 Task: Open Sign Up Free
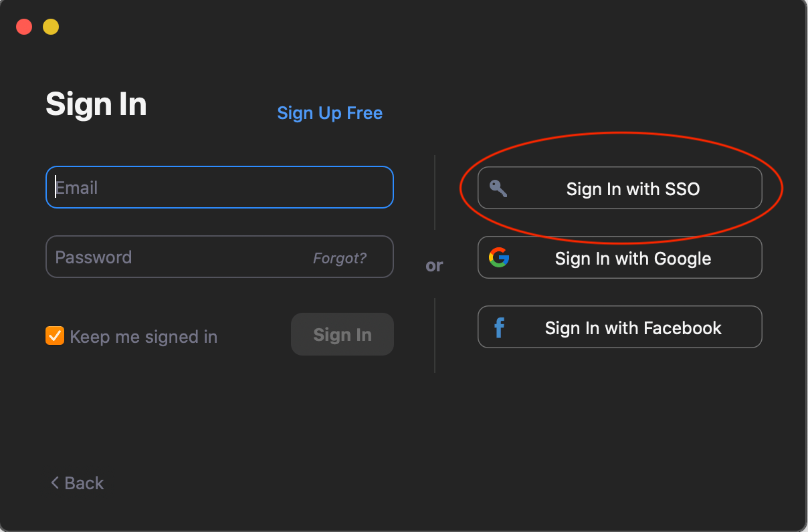[x=330, y=113]
